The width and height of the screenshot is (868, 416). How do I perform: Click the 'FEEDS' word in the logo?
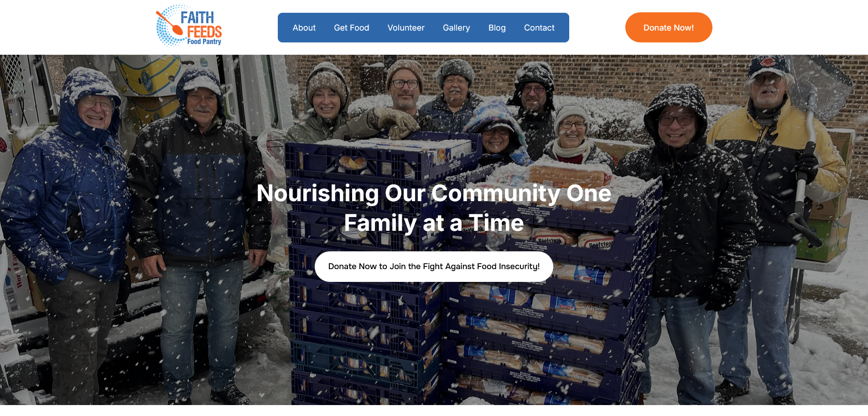pyautogui.click(x=204, y=31)
